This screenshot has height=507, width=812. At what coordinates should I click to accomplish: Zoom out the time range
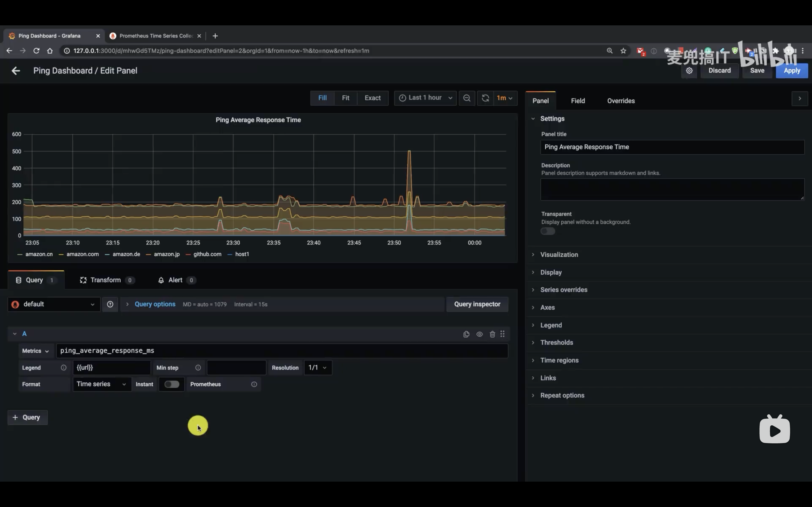(x=466, y=98)
